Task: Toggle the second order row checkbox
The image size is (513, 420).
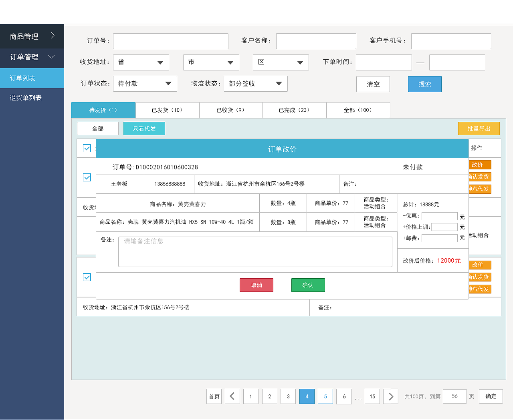Action: 87,277
